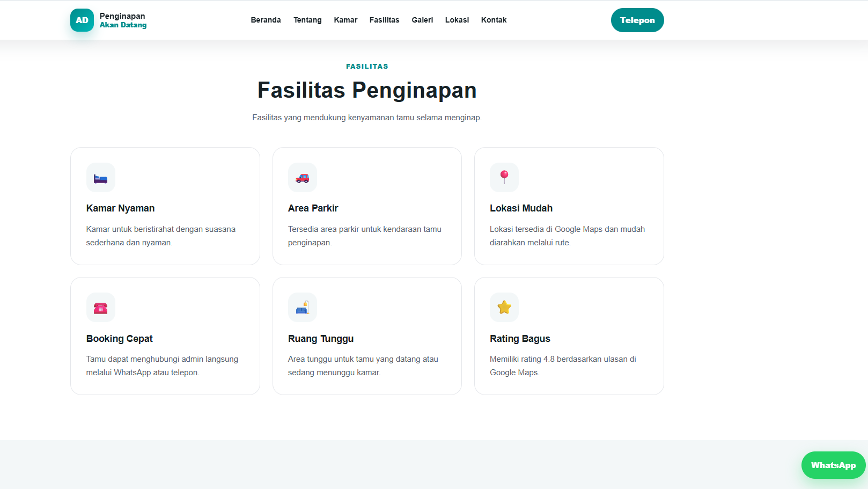The image size is (868, 489).
Task: Click the couch icon in Ruang Tunggu card
Action: [x=303, y=308]
